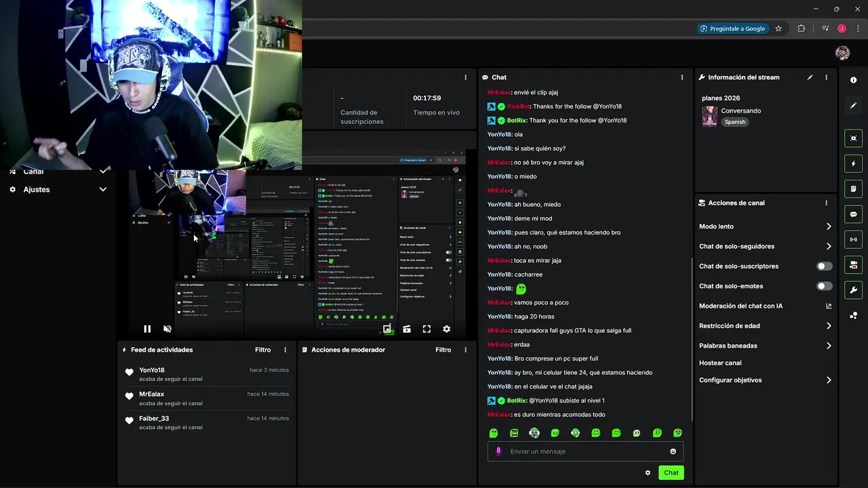Open chat settings gear beside Chat button
The height and width of the screenshot is (488, 868).
click(648, 472)
